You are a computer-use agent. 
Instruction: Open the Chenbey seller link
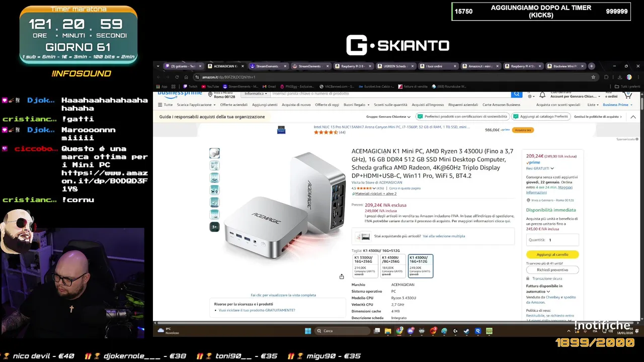click(x=552, y=297)
